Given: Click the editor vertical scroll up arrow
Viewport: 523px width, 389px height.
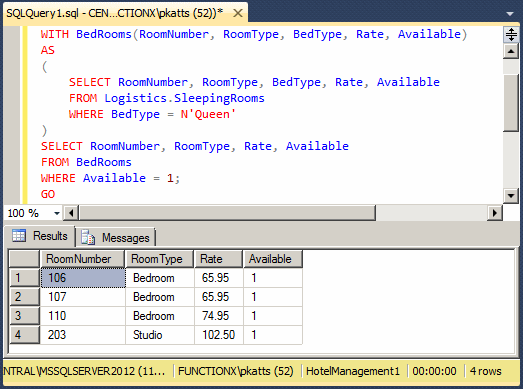Looking at the screenshot, I should pyautogui.click(x=511, y=51).
